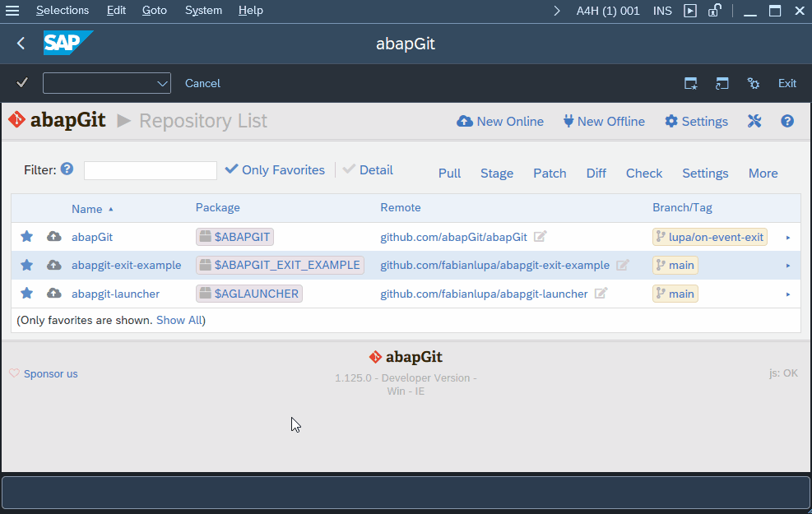Viewport: 812px width, 514px height.
Task: Click the SAP back arrow icon
Action: pos(21,44)
